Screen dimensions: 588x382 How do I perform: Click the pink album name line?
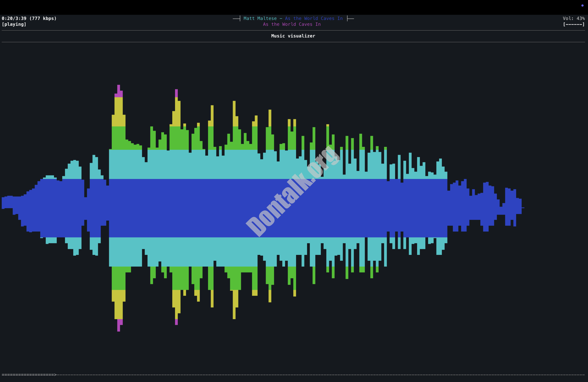[x=292, y=24]
